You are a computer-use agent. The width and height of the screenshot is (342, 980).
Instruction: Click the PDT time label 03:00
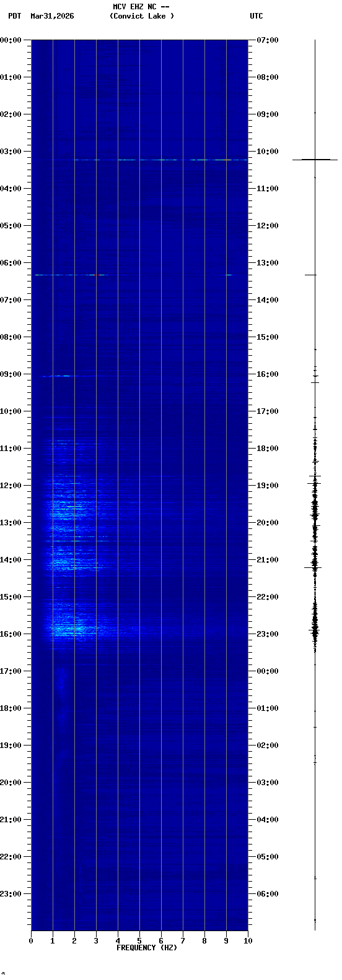pos(11,152)
